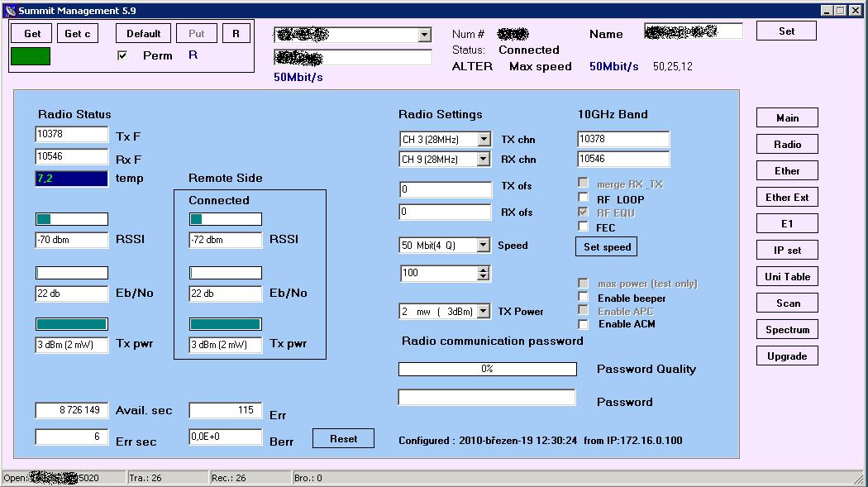Screen dimensions: 868x487
Task: Open the IP set tab
Action: pyautogui.click(x=787, y=251)
